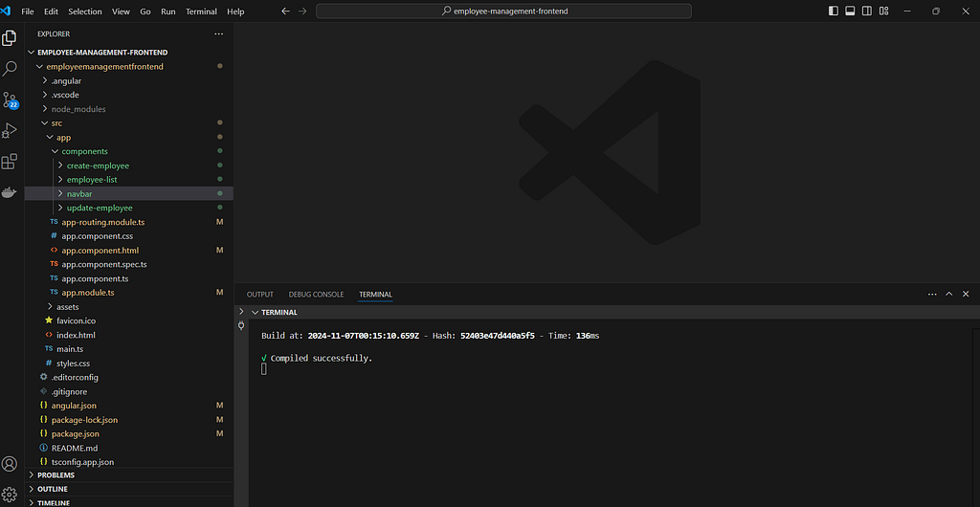Expand the .angular folder
Viewport: 980px width, 507px height.
pyautogui.click(x=129, y=80)
